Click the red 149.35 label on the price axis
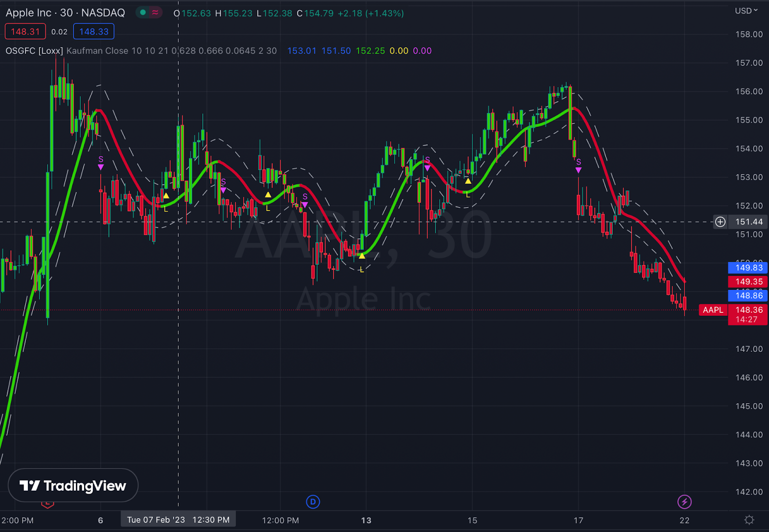 [748, 282]
